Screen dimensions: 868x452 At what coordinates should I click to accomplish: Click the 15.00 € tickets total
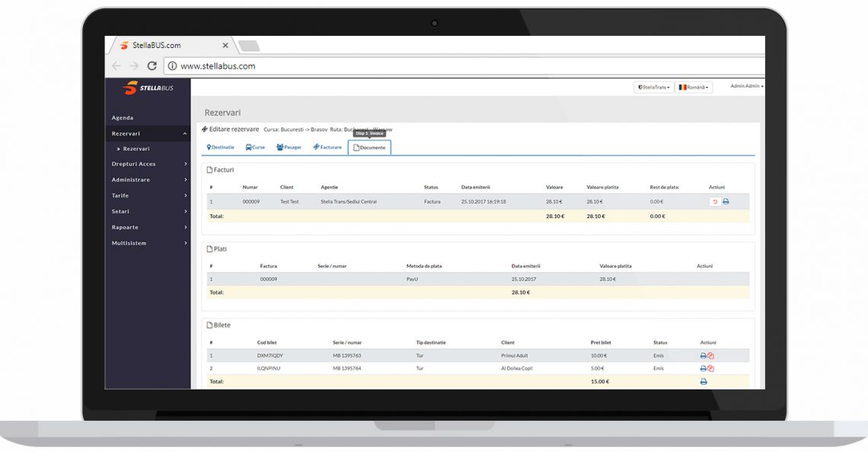(x=600, y=382)
